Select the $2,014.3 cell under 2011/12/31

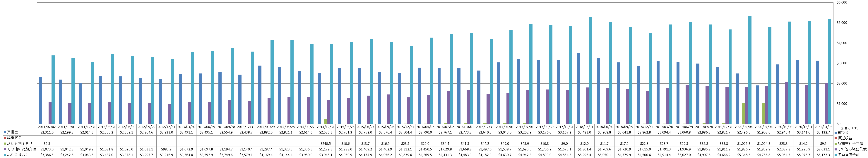pyautogui.click(x=87, y=132)
